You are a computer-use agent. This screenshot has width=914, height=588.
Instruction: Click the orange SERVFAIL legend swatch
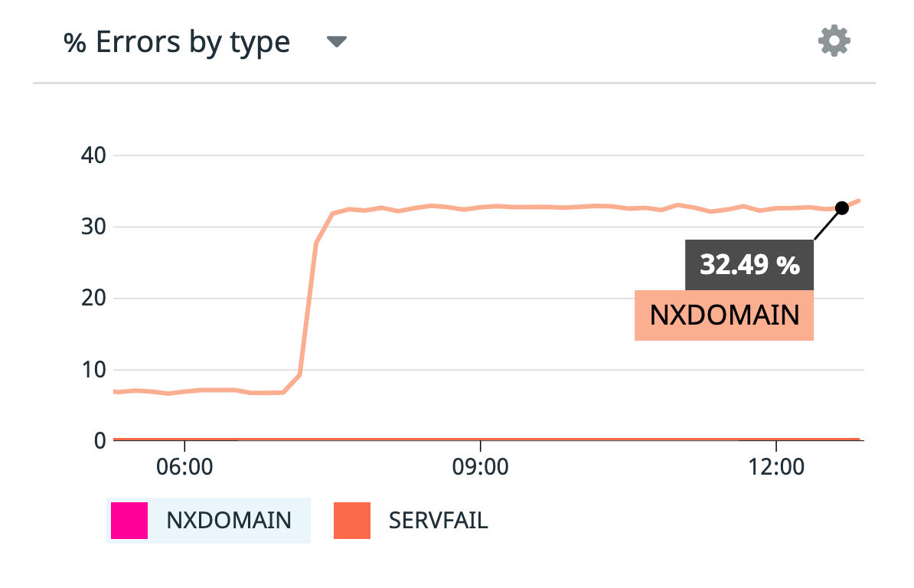pyautogui.click(x=351, y=520)
